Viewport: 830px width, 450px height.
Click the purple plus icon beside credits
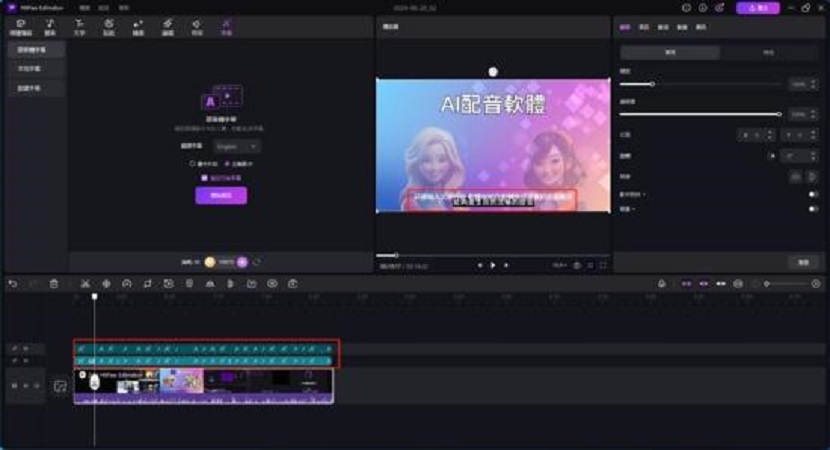pyautogui.click(x=242, y=261)
